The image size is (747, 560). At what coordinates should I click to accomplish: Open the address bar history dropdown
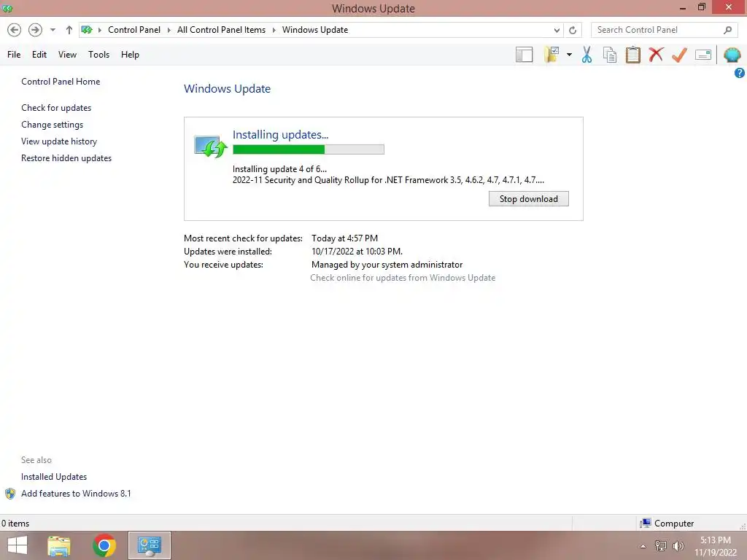click(x=557, y=30)
